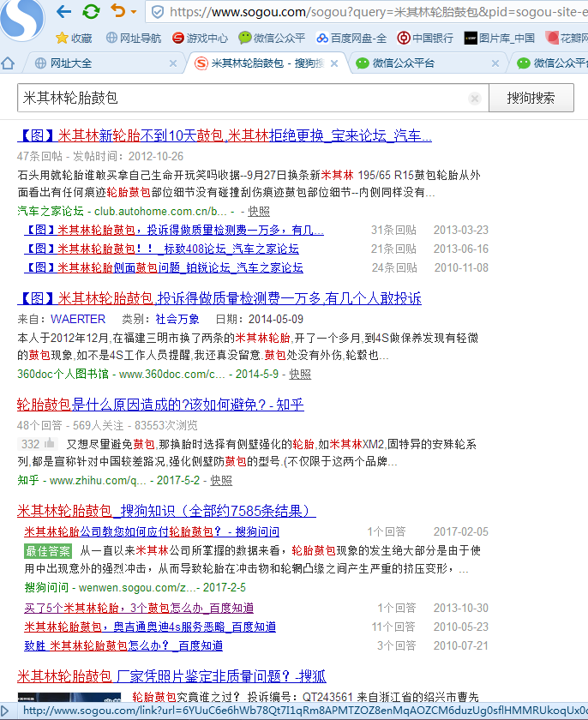Click the WAERTER author link
Image resolution: width=588 pixels, height=720 pixels.
pos(78,319)
